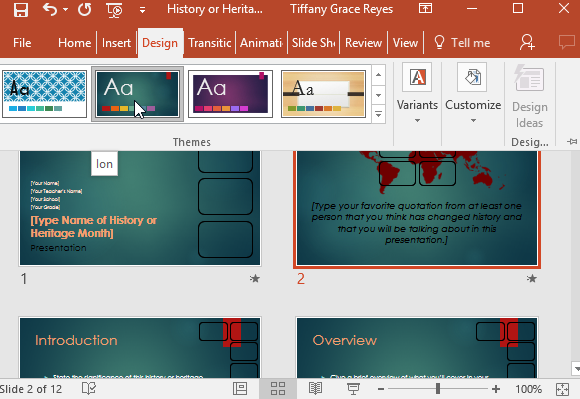This screenshot has height=399, width=580.
Task: Open the File menu tab
Action: (22, 43)
